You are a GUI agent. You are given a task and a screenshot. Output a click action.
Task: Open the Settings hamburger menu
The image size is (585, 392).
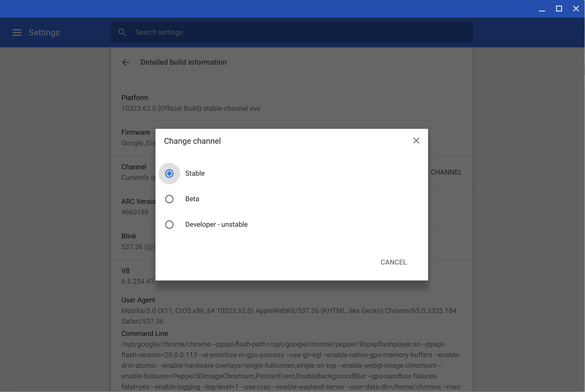(x=17, y=32)
